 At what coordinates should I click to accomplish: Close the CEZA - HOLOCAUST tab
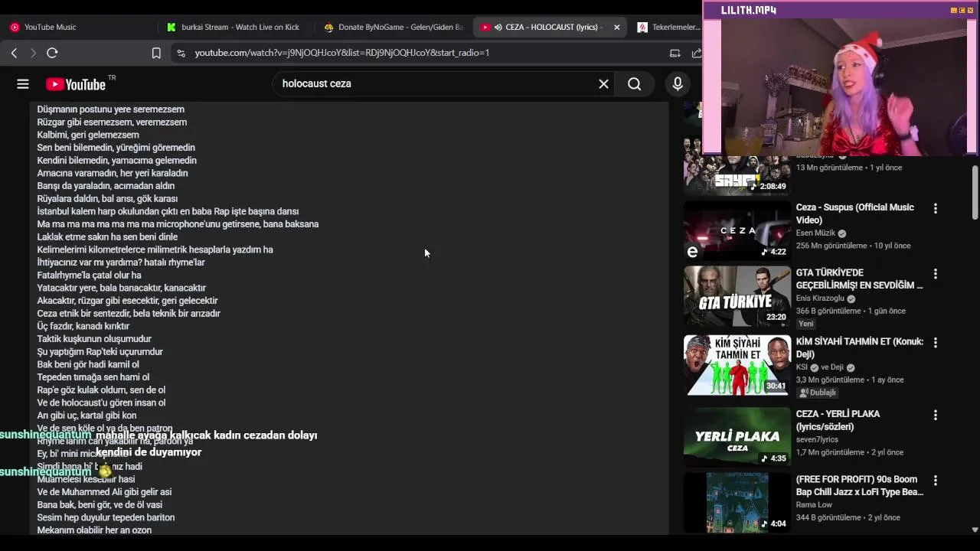pyautogui.click(x=616, y=27)
